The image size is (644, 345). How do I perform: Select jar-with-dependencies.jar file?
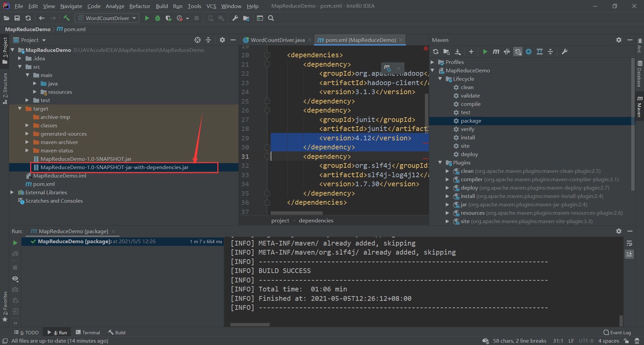114,167
